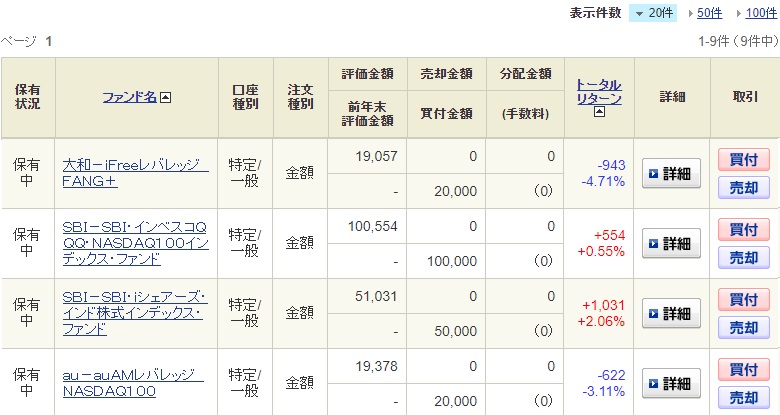The height and width of the screenshot is (415, 780).
Task: Click the 保有状況 column header
Action: click(27, 97)
